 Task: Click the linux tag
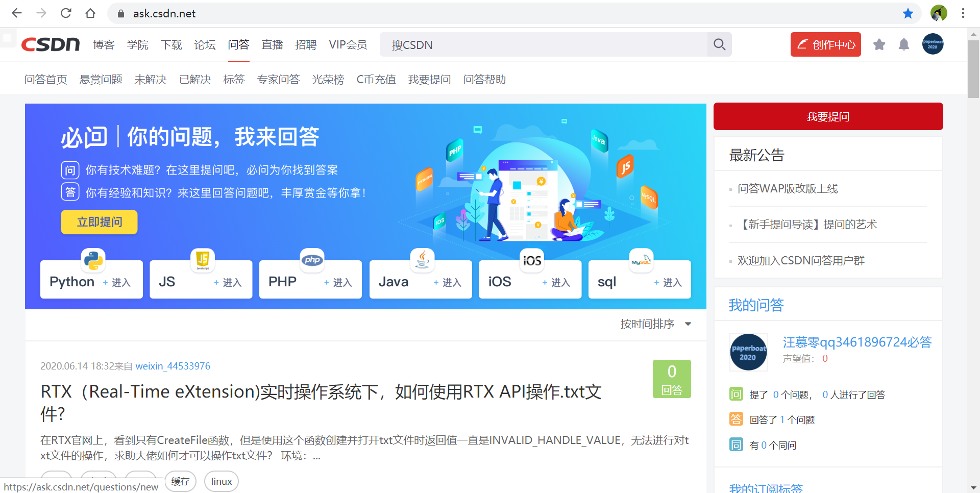221,481
